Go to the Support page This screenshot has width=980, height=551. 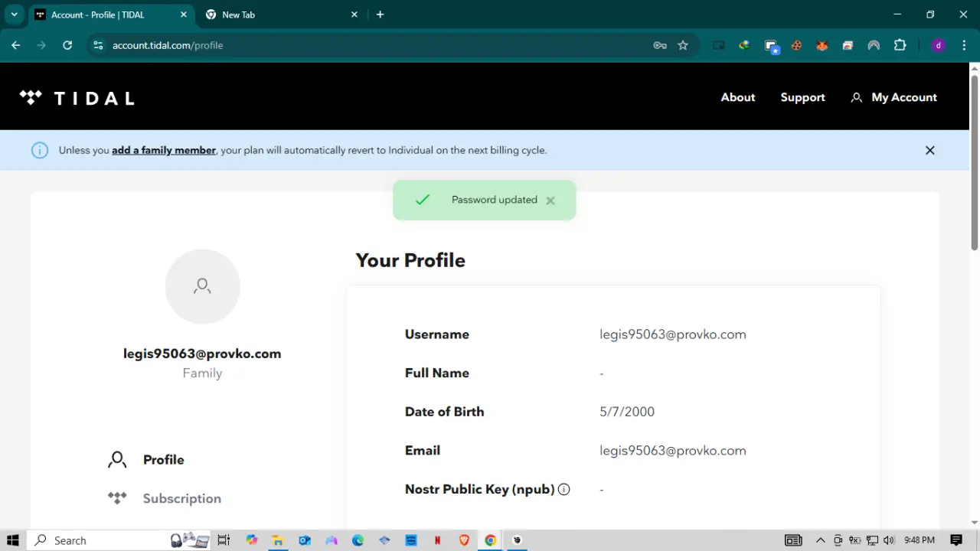coord(802,97)
